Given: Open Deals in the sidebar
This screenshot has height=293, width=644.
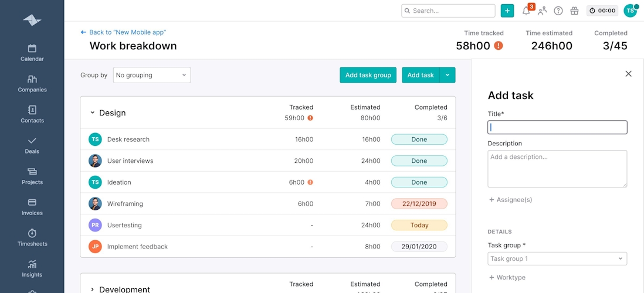Looking at the screenshot, I should coord(32,145).
